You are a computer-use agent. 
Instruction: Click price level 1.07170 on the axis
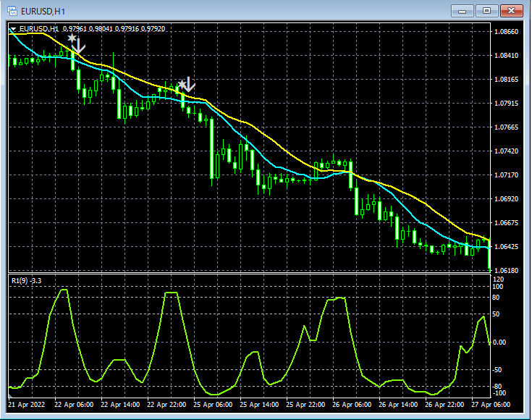point(506,175)
